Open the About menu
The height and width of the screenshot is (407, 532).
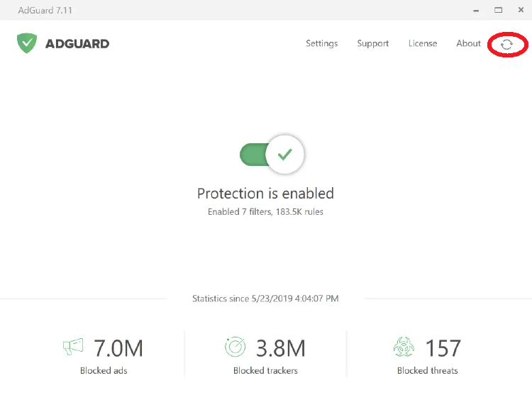click(x=468, y=43)
